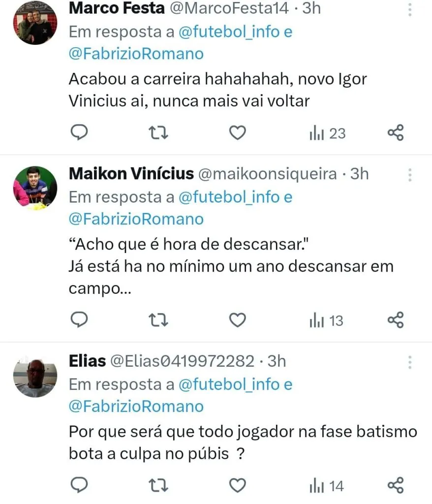Viewport: 432px width, 504px height.
Task: Open more options for Marco Festa's tweet
Action: (x=410, y=9)
